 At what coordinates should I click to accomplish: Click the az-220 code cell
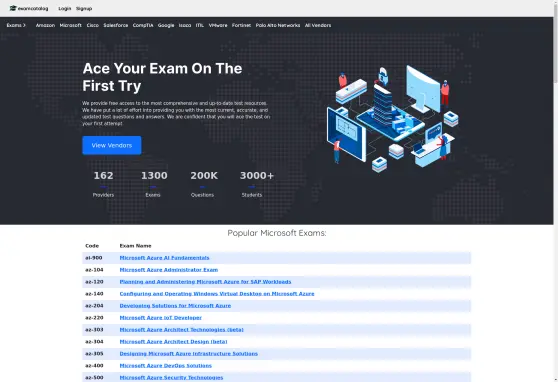(94, 318)
